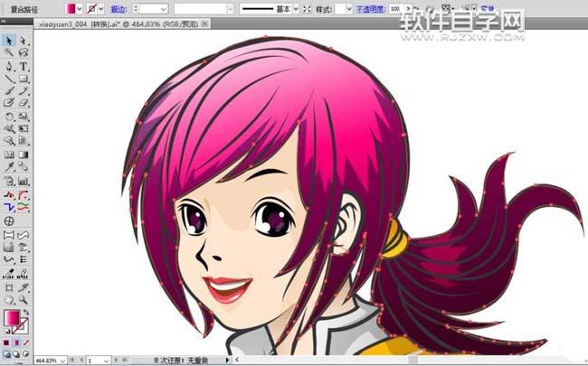Select the Selection tool (black arrow)
Image resolution: width=588 pixels, height=366 pixels.
[9, 41]
